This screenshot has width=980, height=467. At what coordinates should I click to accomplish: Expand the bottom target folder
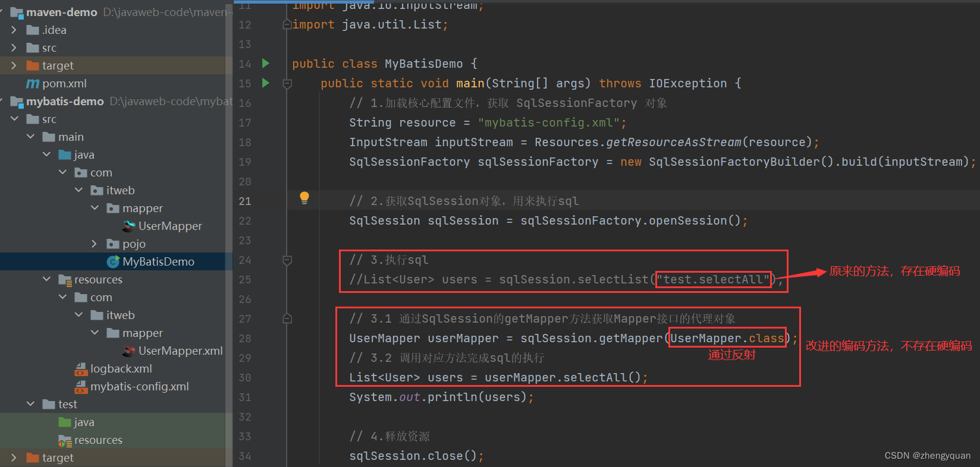point(14,457)
